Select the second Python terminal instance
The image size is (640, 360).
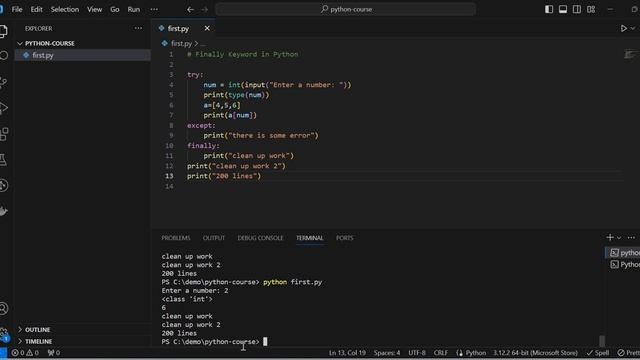(x=622, y=265)
